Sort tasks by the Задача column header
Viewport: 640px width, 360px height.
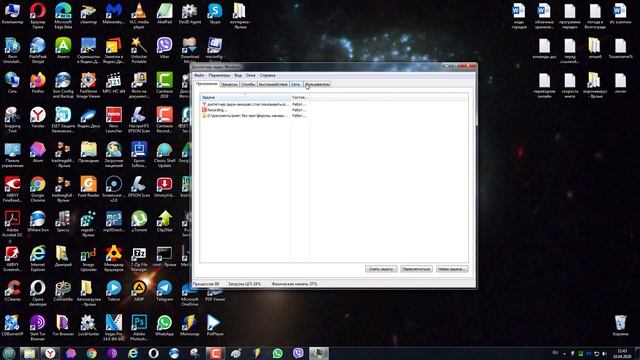pyautogui.click(x=245, y=98)
